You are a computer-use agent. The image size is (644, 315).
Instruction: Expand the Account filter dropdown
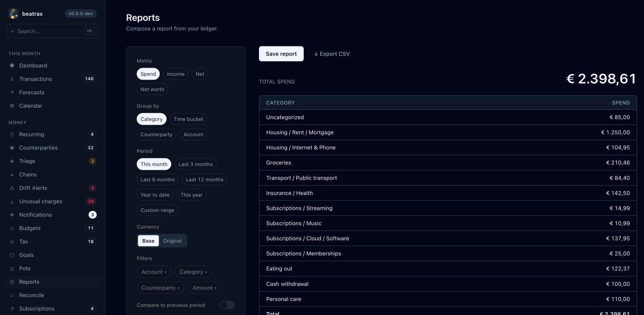(x=154, y=272)
